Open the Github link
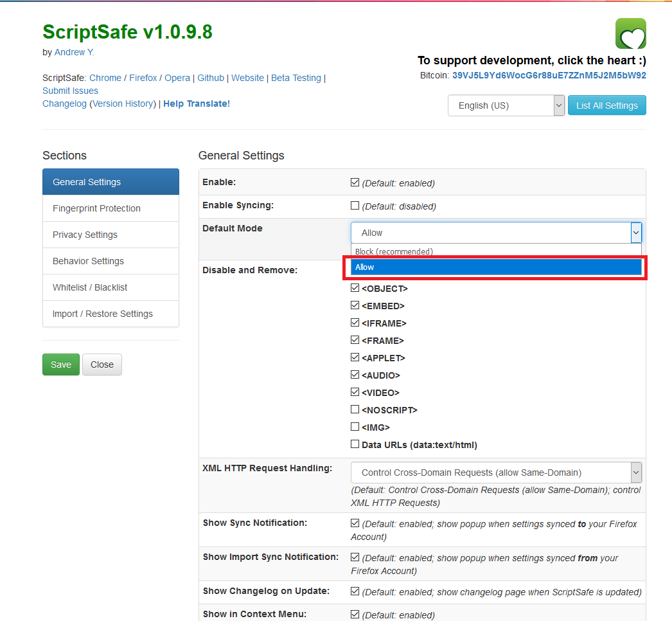Image resolution: width=672 pixels, height=621 pixels. (211, 78)
